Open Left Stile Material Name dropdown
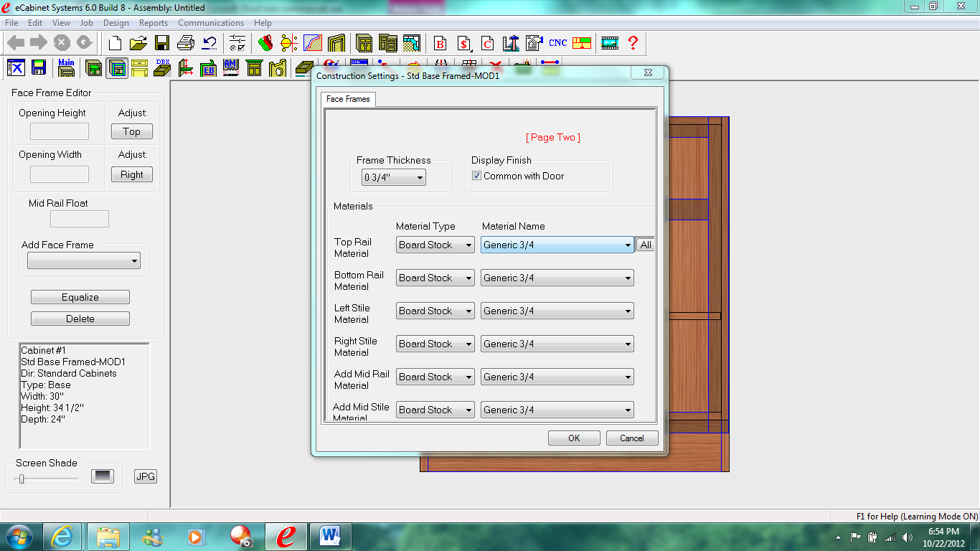Viewport: 980px width, 551px height. tap(557, 311)
